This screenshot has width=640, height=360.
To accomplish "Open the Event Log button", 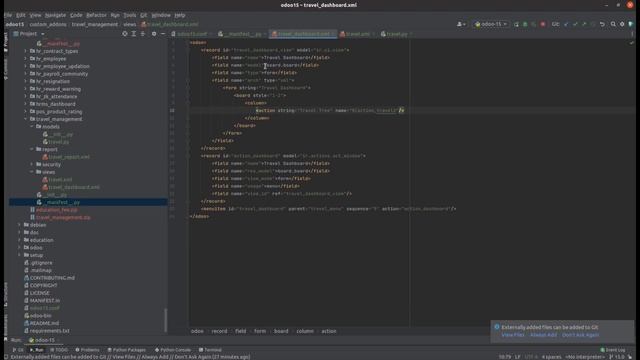I will click(613, 350).
